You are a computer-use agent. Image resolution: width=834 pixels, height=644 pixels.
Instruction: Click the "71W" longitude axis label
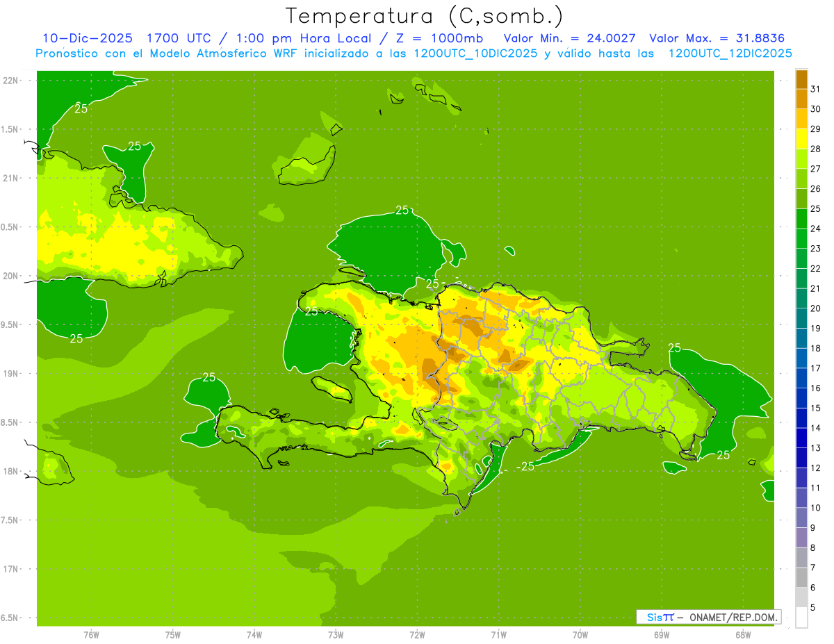pyautogui.click(x=498, y=635)
